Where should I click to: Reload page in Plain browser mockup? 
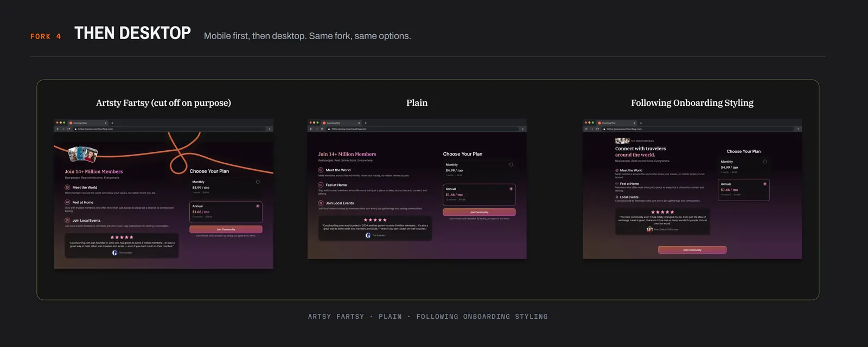pyautogui.click(x=322, y=129)
